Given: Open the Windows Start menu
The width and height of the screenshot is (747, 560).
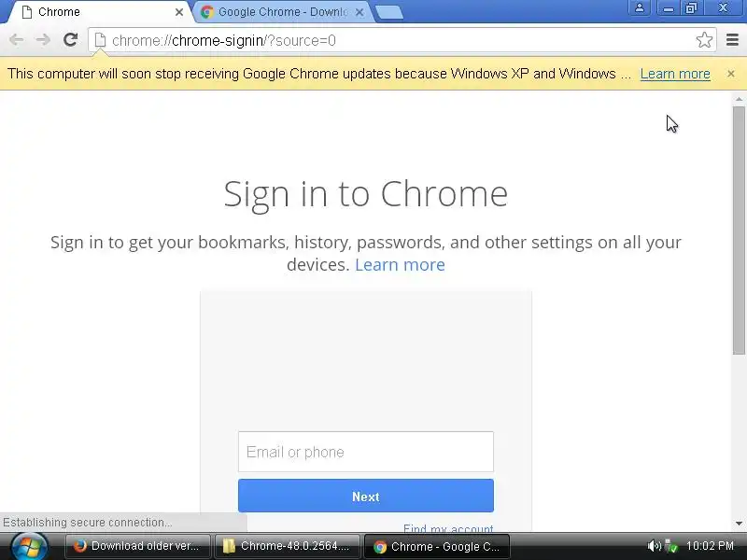Looking at the screenshot, I should 30,546.
